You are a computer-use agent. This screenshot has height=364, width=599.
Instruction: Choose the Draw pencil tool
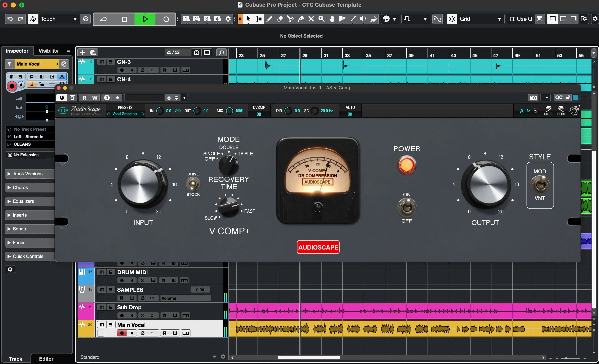[269, 19]
